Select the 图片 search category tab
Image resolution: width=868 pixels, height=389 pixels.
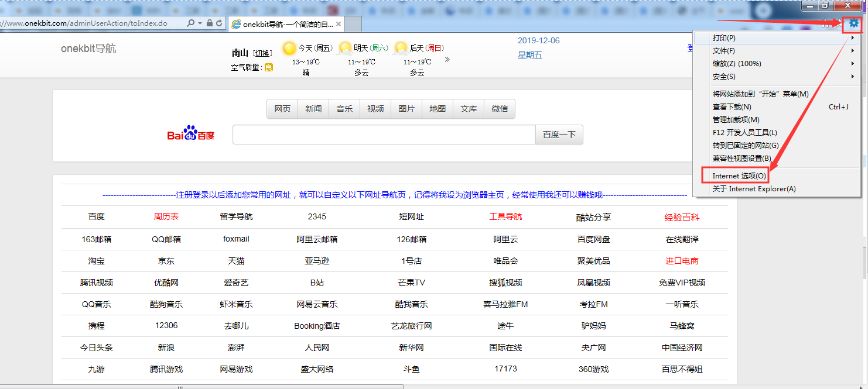(406, 109)
